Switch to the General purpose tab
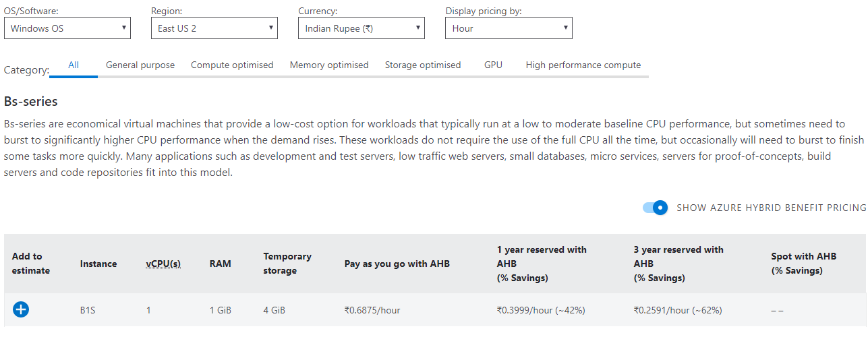This screenshot has height=364, width=868. click(x=140, y=65)
